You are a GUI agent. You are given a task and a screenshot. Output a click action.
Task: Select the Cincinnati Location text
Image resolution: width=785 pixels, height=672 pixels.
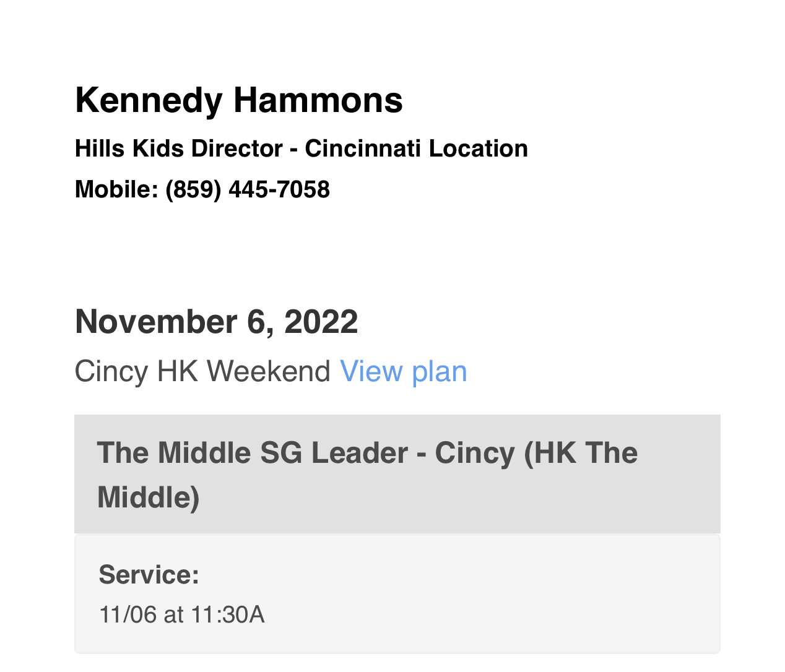(x=416, y=149)
